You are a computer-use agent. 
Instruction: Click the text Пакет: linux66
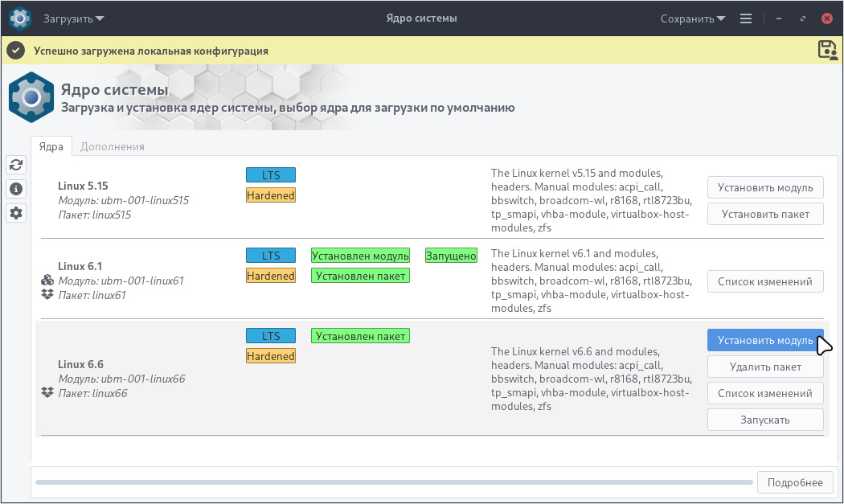click(x=92, y=393)
